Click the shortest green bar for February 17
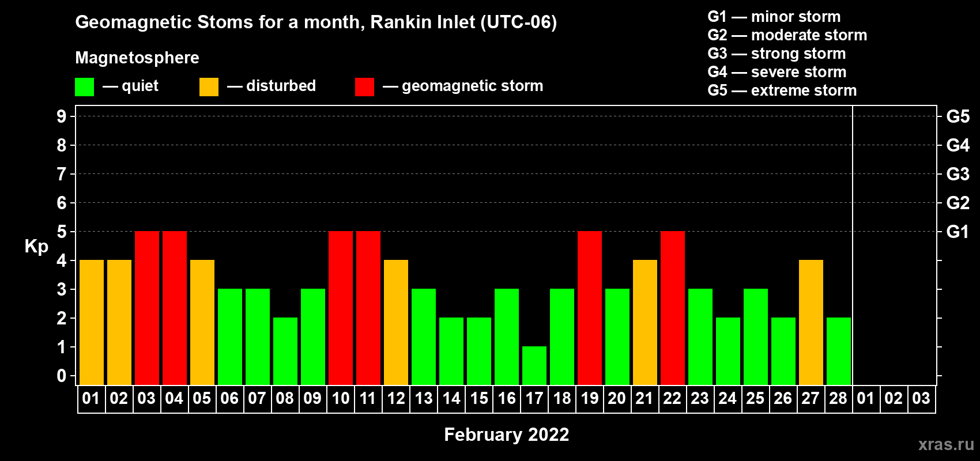The height and width of the screenshot is (461, 980). (534, 365)
